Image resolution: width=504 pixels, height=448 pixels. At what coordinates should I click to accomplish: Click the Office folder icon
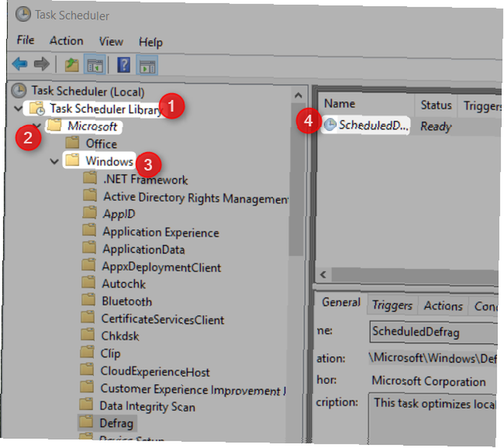pyautogui.click(x=72, y=142)
